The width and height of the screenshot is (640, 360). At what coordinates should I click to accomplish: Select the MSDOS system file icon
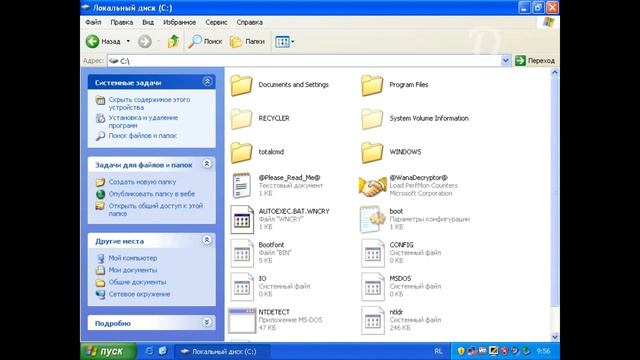click(372, 287)
